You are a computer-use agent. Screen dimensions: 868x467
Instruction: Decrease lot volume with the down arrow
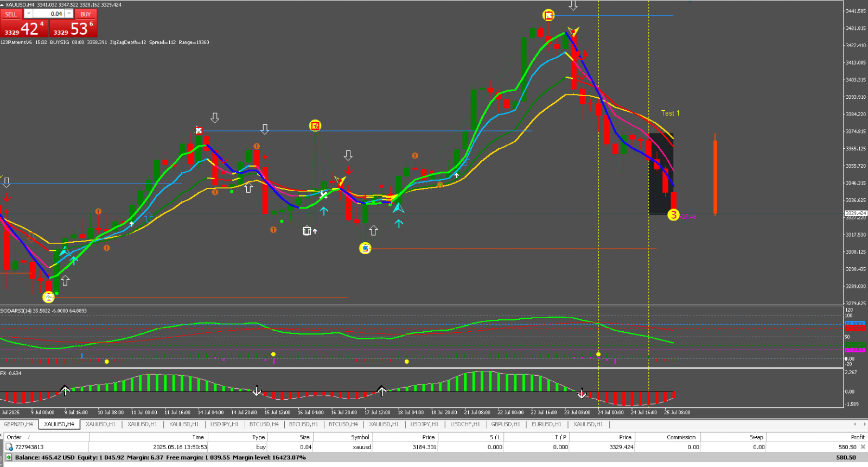point(29,14)
